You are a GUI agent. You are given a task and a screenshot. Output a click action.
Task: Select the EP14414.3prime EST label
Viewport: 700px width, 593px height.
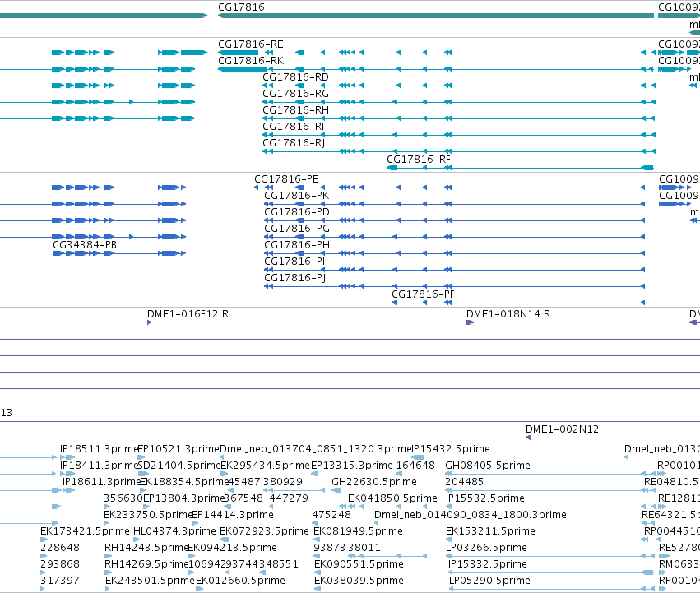[232, 516]
